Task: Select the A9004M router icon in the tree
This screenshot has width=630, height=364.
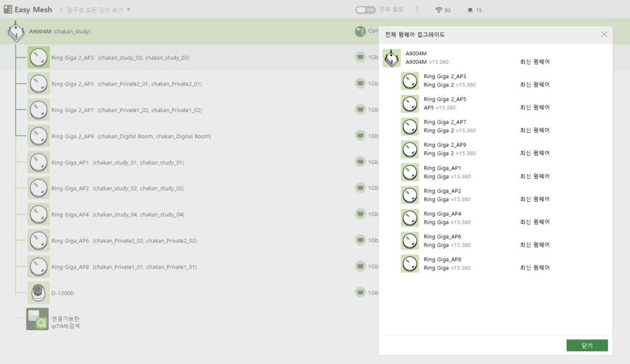Action: click(16, 31)
